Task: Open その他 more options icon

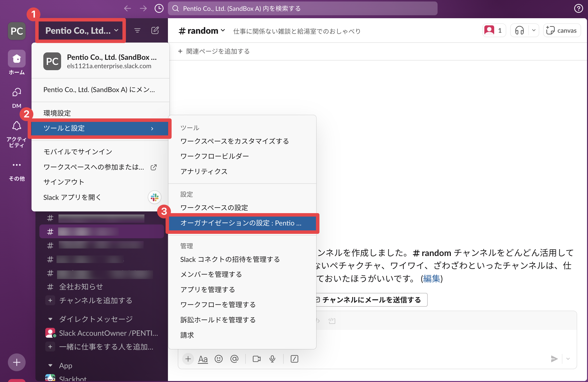Action: (x=16, y=165)
